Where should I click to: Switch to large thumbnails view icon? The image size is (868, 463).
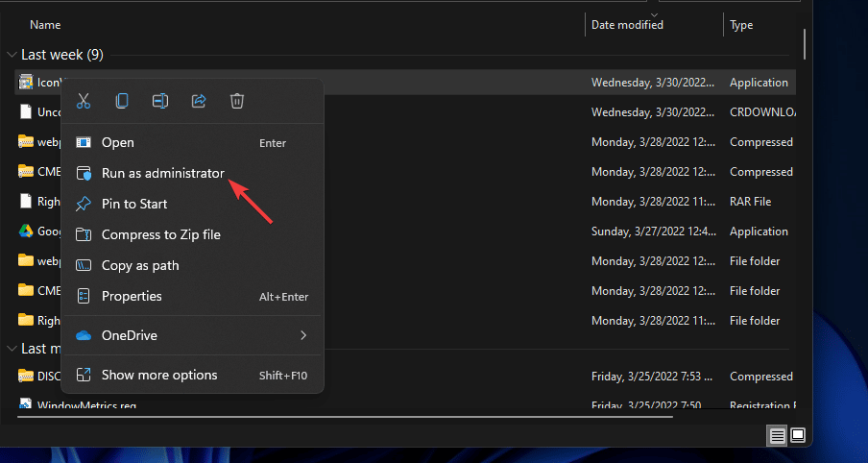pos(798,435)
